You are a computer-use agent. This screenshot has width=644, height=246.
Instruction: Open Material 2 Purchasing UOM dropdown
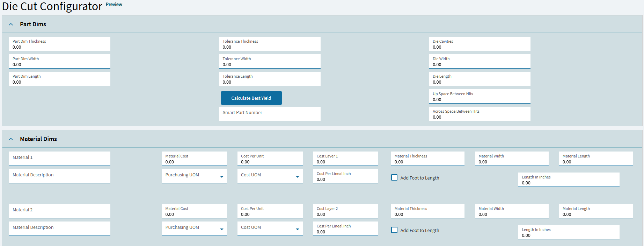(x=194, y=229)
